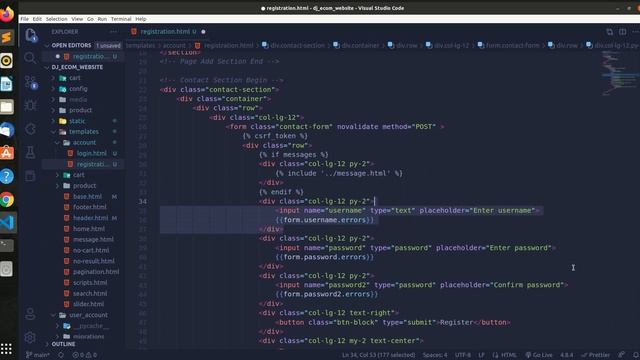
Task: Click the split editor icon
Action: 622,31
